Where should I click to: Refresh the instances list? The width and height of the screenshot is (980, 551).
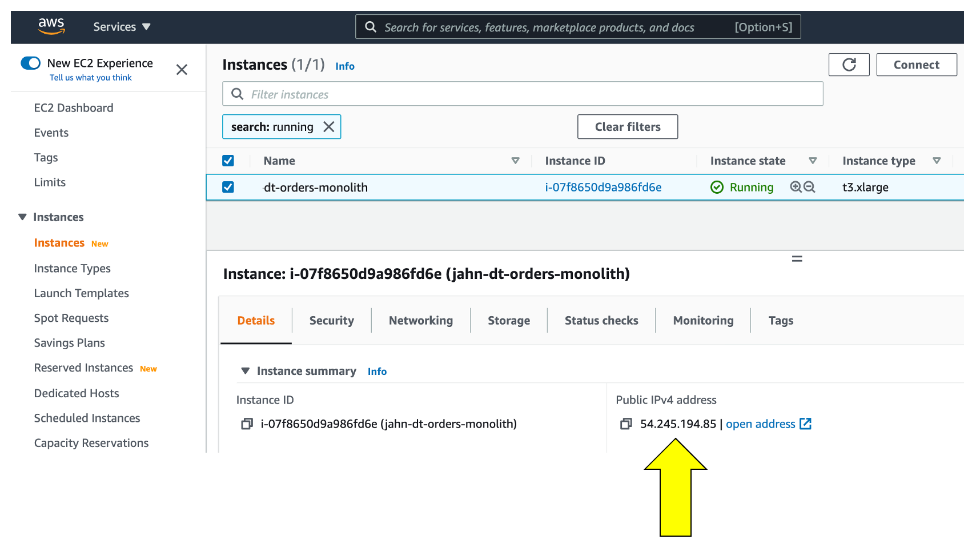[x=849, y=65]
